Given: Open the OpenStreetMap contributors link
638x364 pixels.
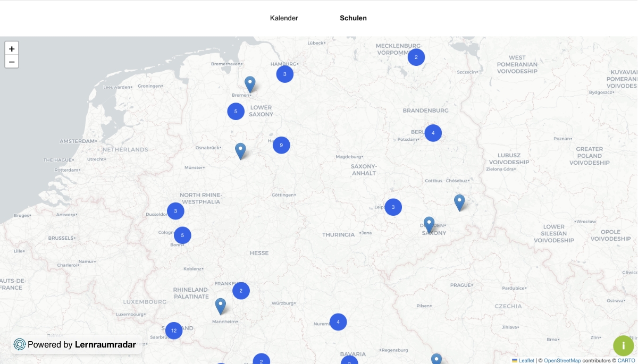Looking at the screenshot, I should pos(562,360).
